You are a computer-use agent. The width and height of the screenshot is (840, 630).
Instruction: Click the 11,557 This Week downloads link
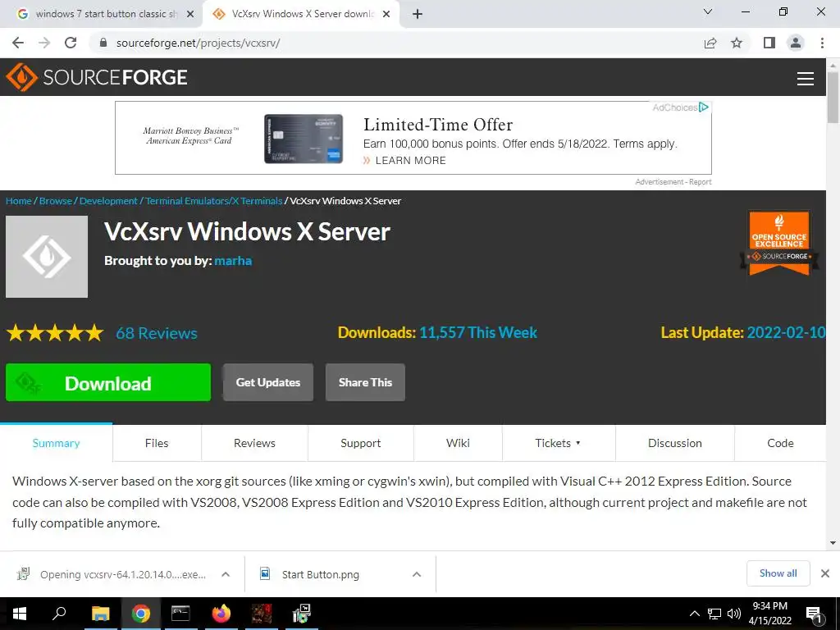tap(478, 333)
